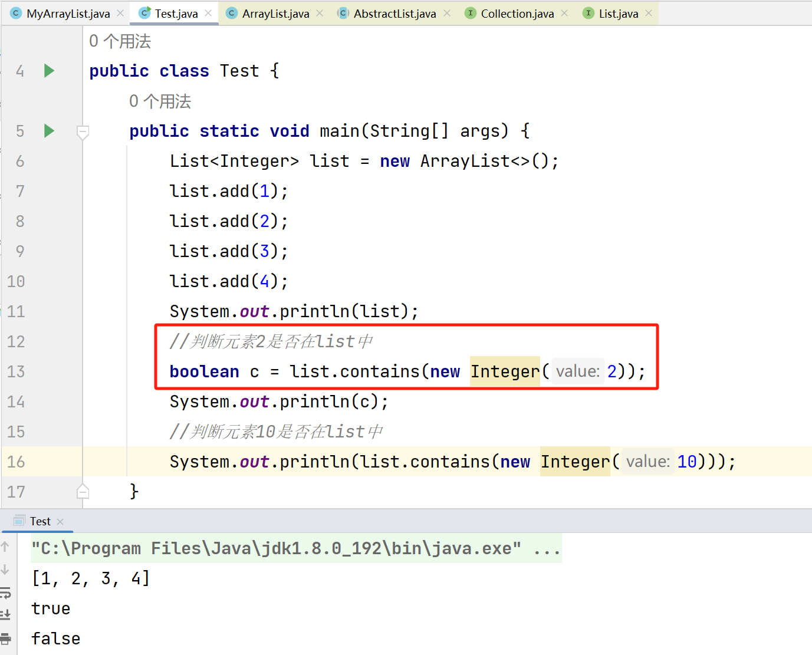Collapse main method fold marker on line 5

83,132
